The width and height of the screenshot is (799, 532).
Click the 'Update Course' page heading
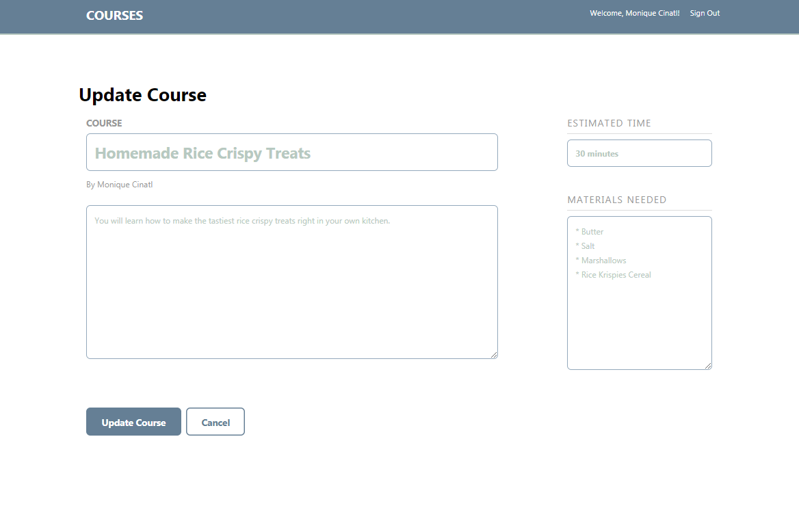coord(143,95)
